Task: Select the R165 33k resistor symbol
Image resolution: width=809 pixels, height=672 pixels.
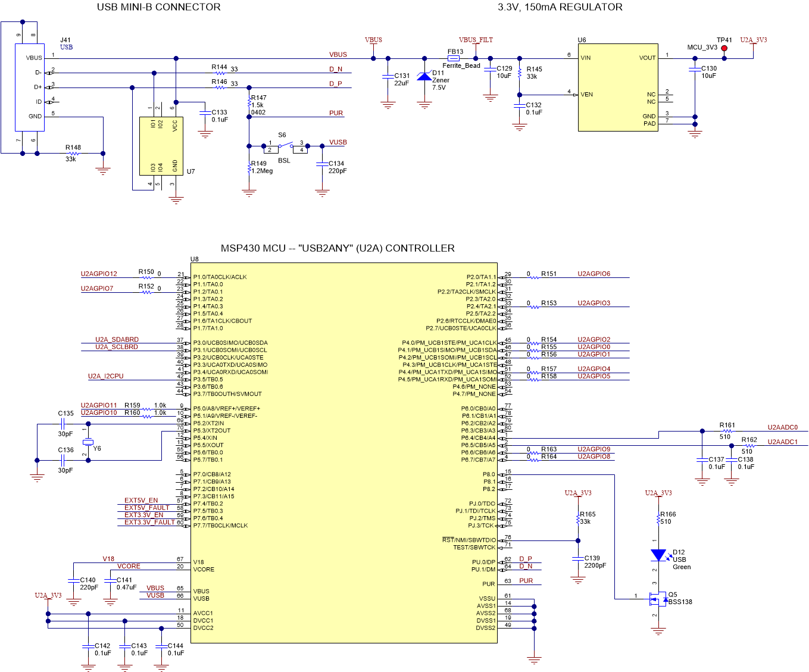Action: 577,519
